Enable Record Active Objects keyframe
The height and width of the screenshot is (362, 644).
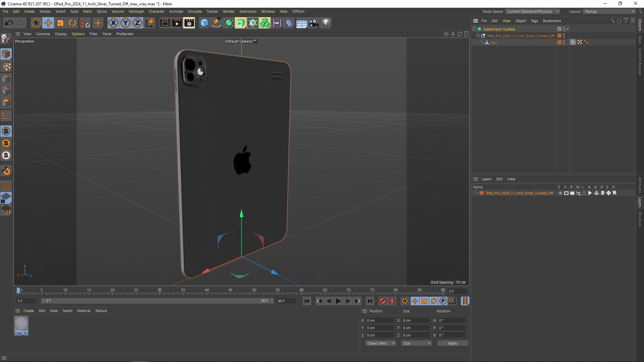point(382,301)
